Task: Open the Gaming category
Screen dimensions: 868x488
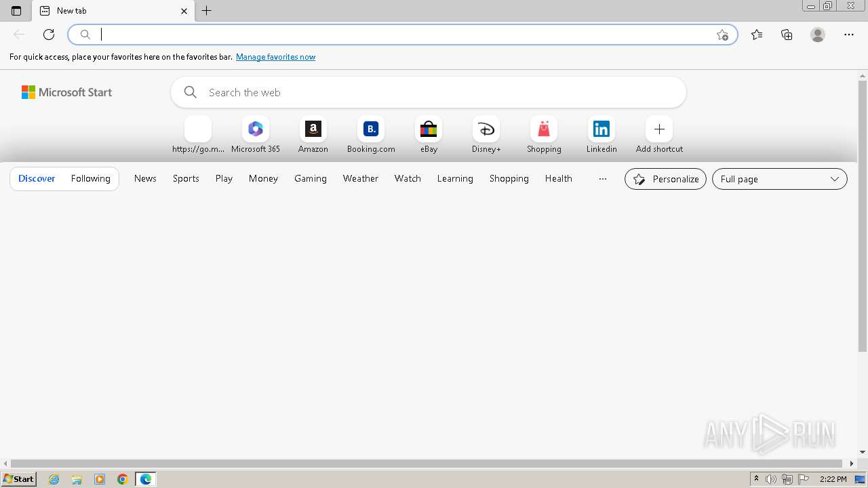Action: (x=311, y=178)
